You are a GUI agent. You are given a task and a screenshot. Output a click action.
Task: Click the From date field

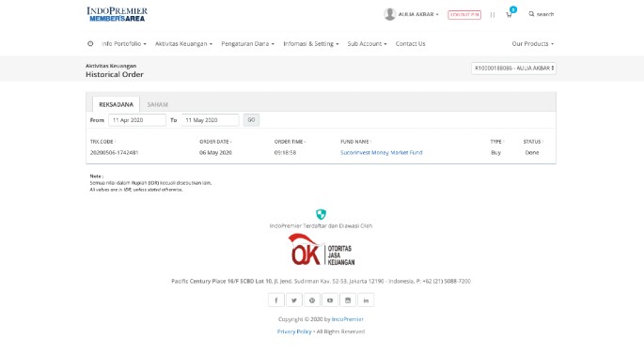tap(137, 120)
